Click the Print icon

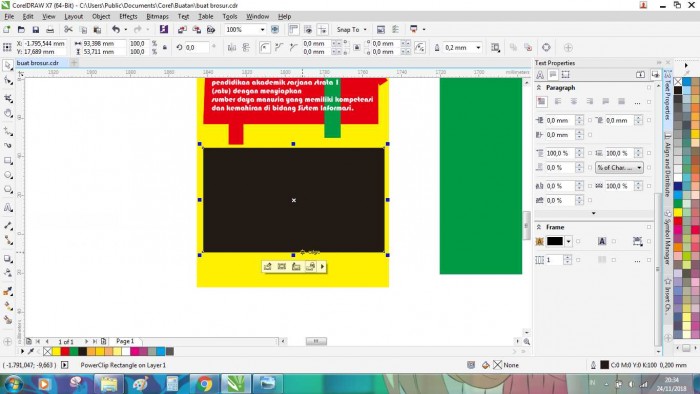coord(50,30)
